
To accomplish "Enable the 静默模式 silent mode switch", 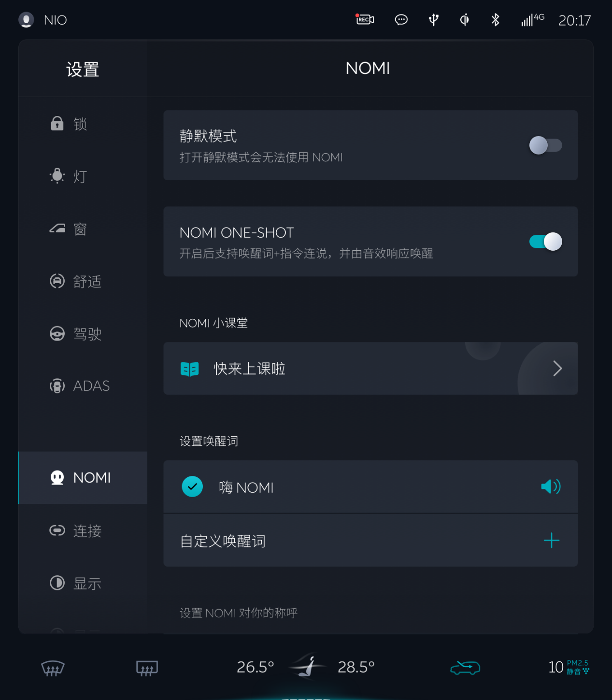I will coord(545,145).
